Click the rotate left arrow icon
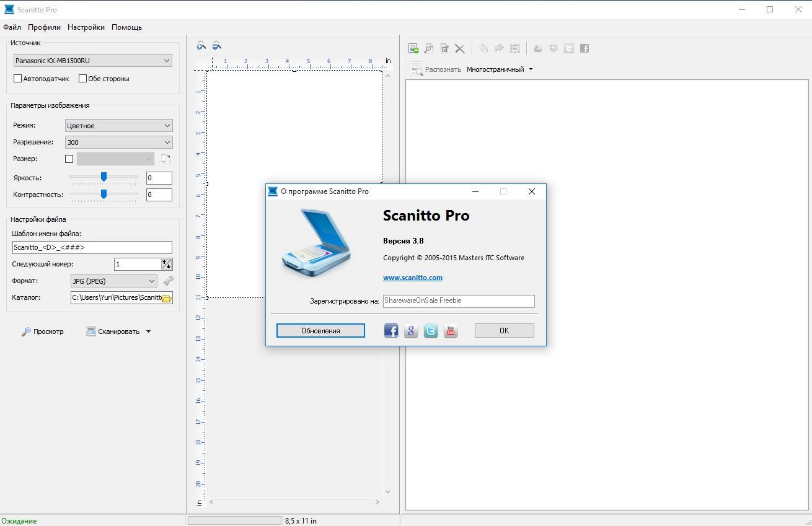Viewport: 812px width, 526px height. click(483, 48)
